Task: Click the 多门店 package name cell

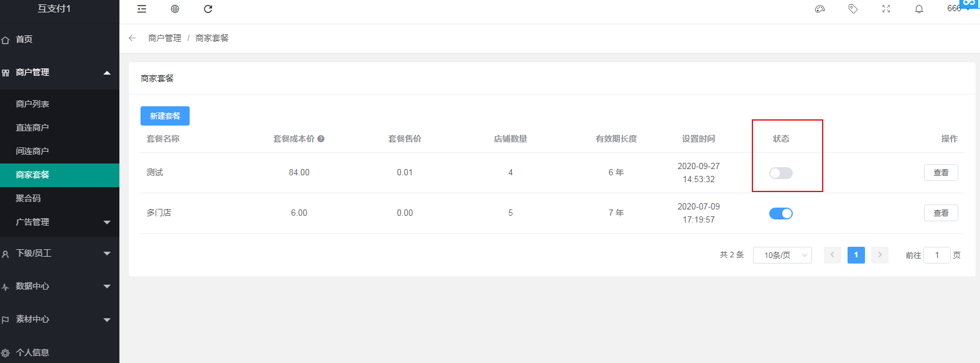Action: (x=159, y=213)
